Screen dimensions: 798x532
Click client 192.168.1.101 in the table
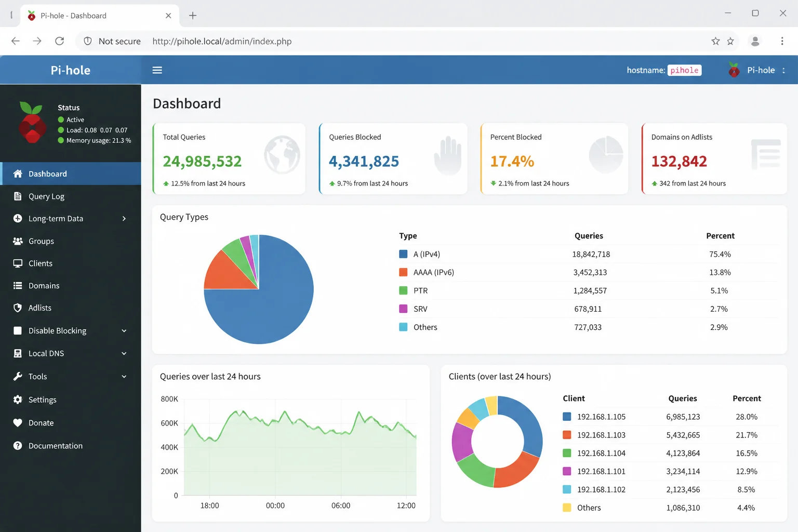[x=601, y=471]
